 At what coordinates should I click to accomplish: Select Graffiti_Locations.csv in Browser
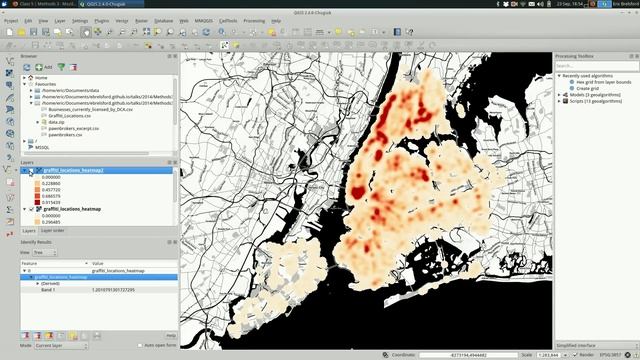69,116
